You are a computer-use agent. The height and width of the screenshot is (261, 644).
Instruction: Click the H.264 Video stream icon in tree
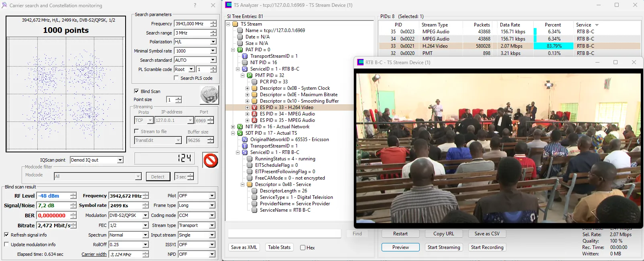click(254, 107)
